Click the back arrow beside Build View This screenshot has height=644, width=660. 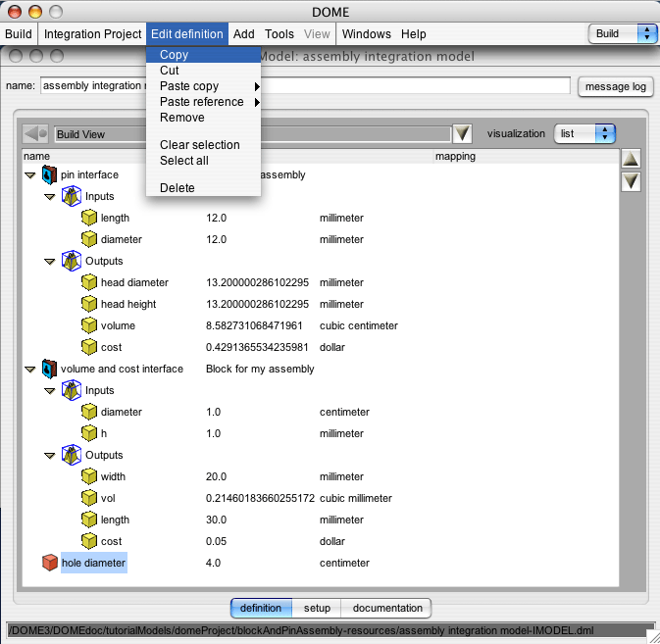pos(35,134)
